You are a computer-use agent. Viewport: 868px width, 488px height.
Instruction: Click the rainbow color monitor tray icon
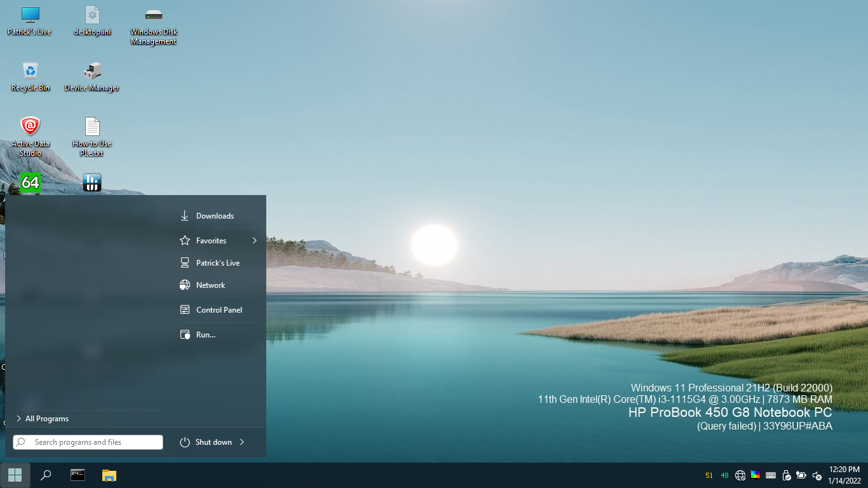point(756,475)
